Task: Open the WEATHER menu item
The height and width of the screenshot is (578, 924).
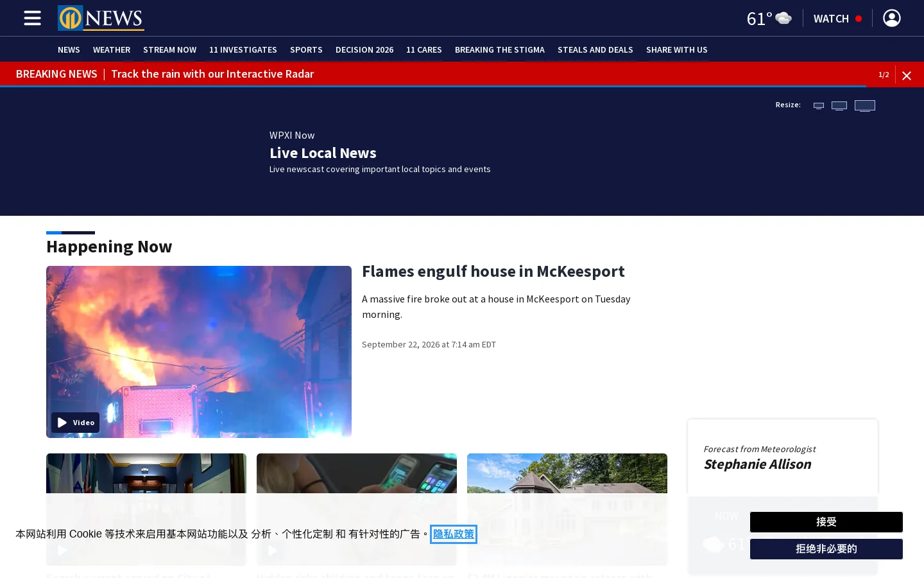Action: (x=112, y=49)
